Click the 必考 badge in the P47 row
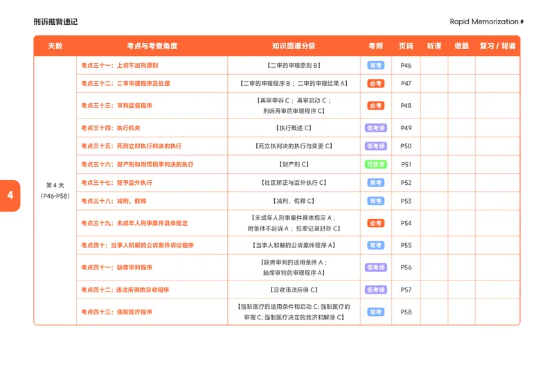Screen dimensions: 554x392 point(375,83)
